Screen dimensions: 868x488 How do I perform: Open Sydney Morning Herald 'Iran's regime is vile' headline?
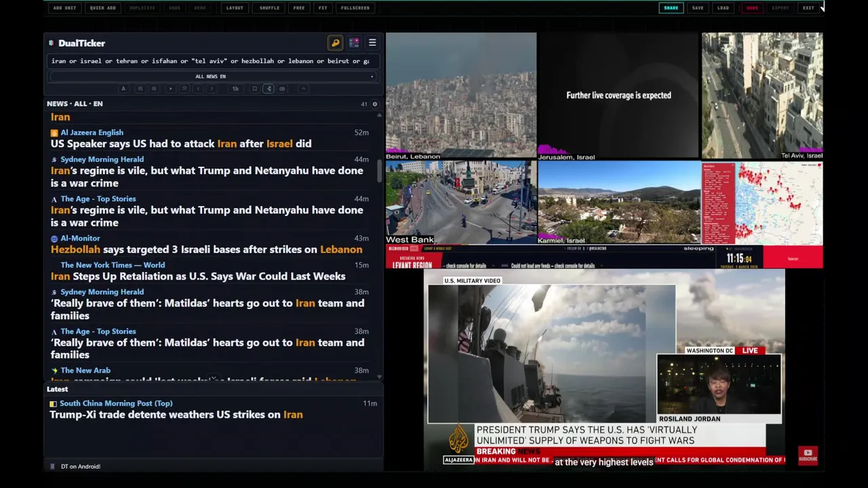pyautogui.click(x=207, y=177)
